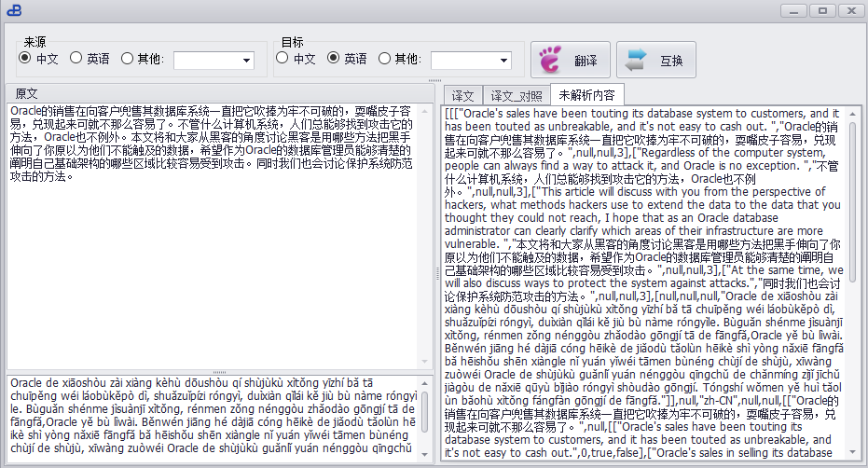
Task: Click the 原文 panel header
Action: click(x=219, y=93)
